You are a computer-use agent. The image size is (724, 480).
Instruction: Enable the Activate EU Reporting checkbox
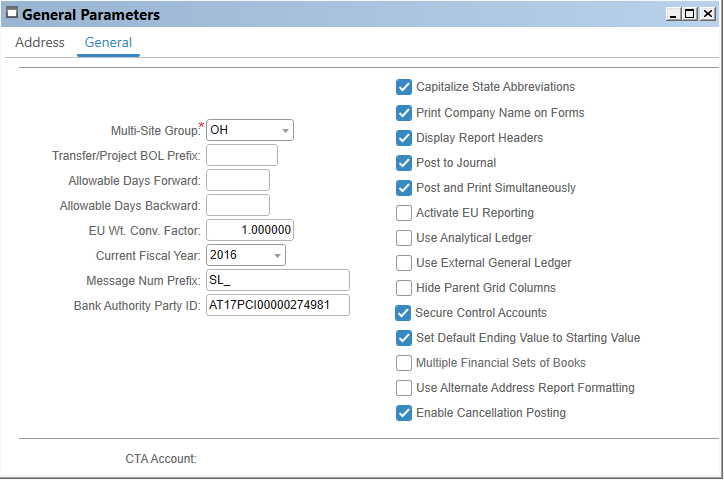coord(404,212)
